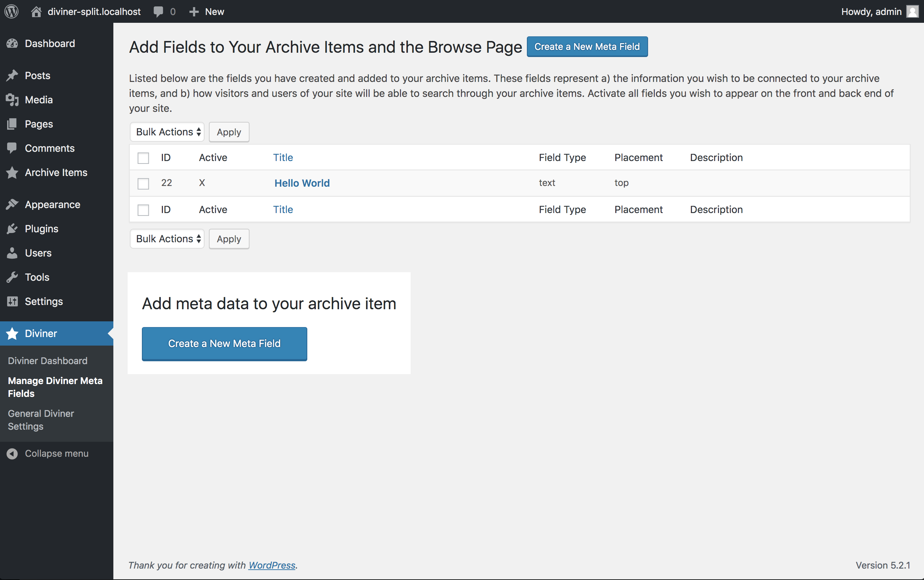Click the Posts pushpin icon
The image size is (924, 580).
(x=12, y=76)
